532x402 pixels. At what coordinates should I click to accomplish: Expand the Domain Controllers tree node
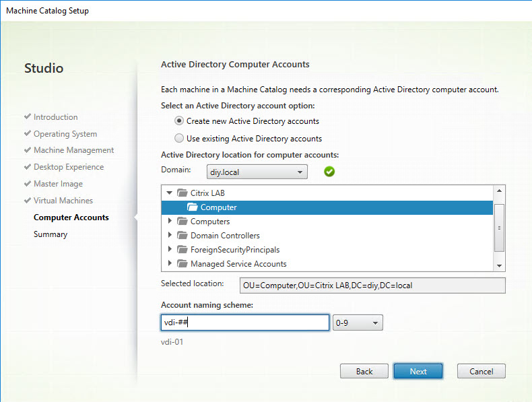(x=170, y=236)
